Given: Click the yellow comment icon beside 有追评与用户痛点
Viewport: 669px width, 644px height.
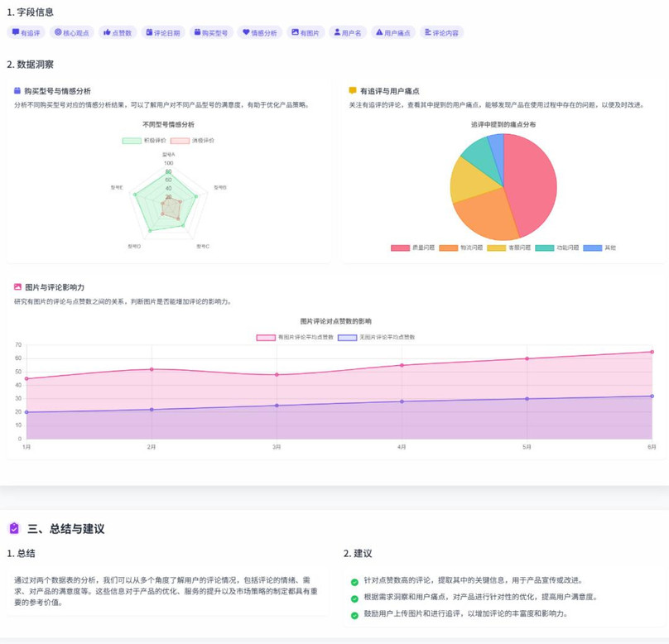Looking at the screenshot, I should [353, 90].
